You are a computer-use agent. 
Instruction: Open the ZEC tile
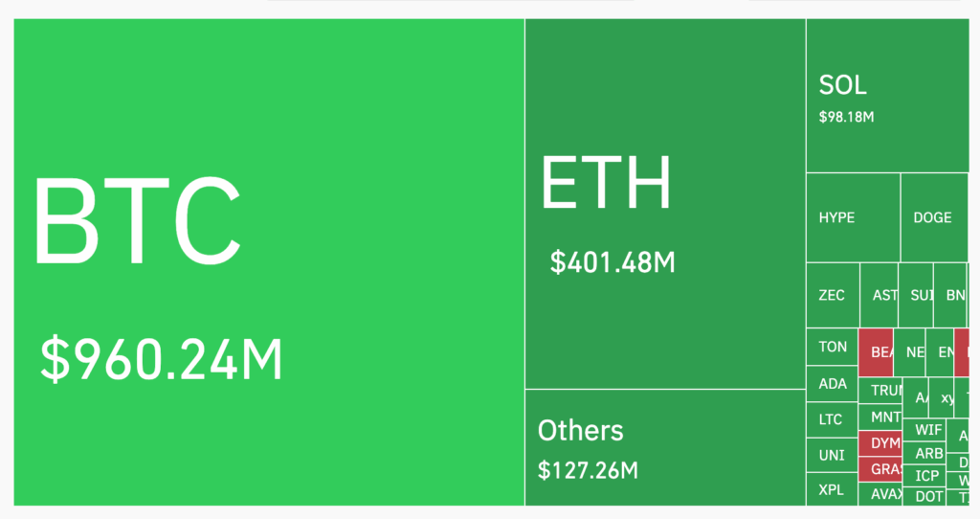point(833,295)
